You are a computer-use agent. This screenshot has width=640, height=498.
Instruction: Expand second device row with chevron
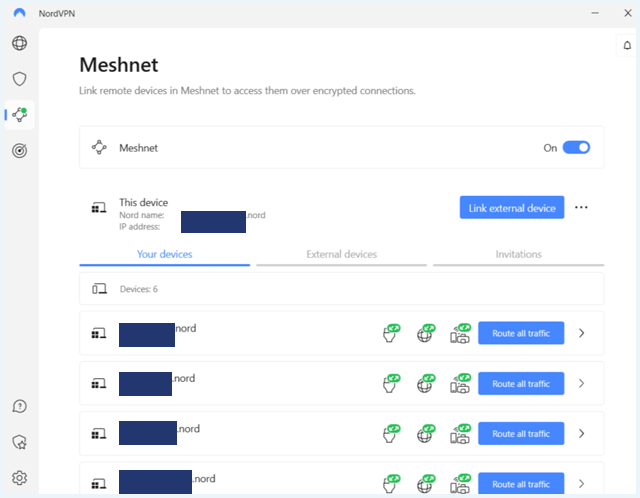tap(582, 383)
